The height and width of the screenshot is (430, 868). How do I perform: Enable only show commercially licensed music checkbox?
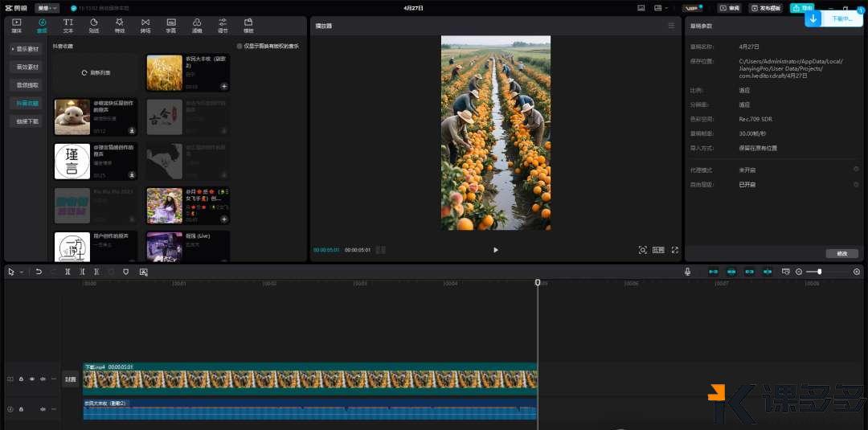[x=240, y=46]
